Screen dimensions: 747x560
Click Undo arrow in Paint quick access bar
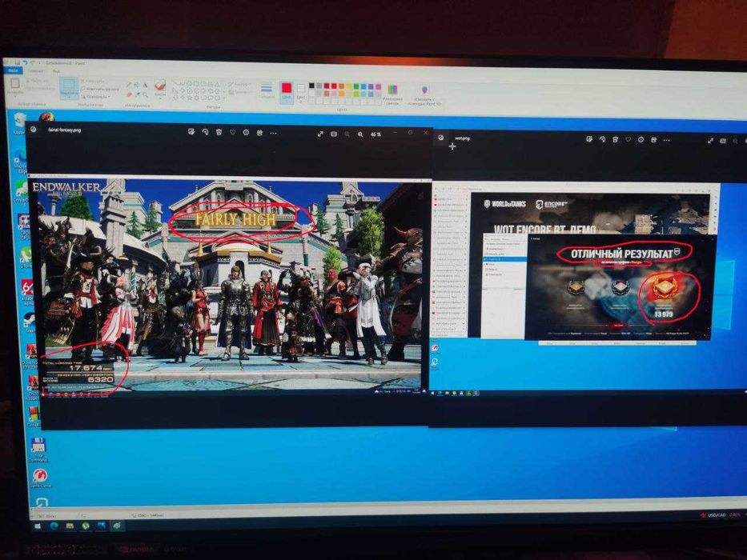[x=25, y=62]
